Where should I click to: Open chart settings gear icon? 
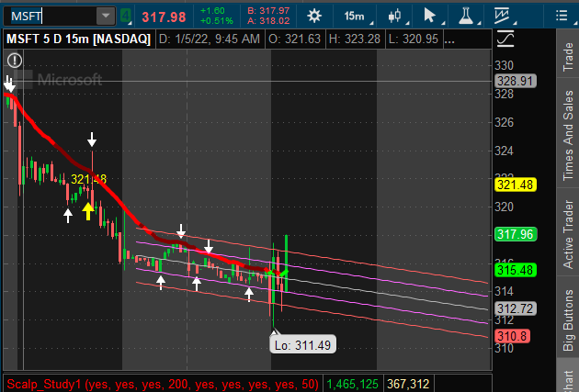click(x=314, y=16)
